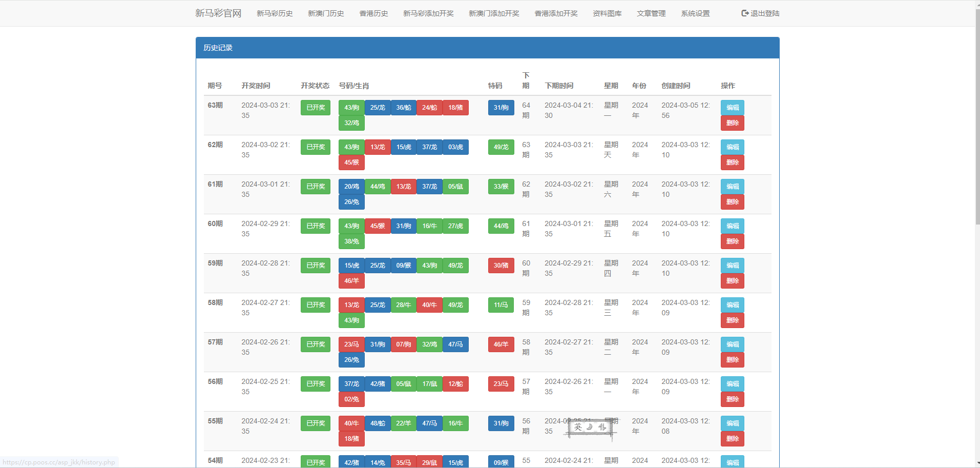Open 文章管理 from the navigation bar
980x468 pixels.
point(651,13)
